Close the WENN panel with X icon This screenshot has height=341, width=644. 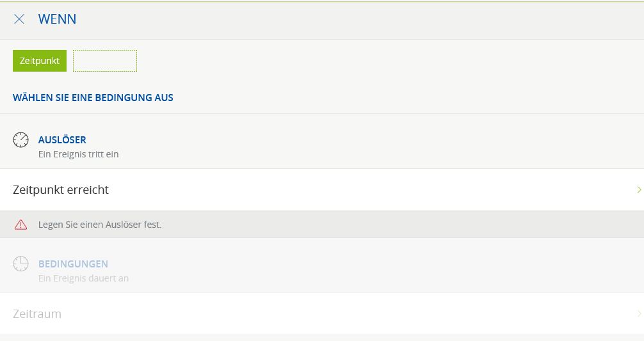(19, 19)
